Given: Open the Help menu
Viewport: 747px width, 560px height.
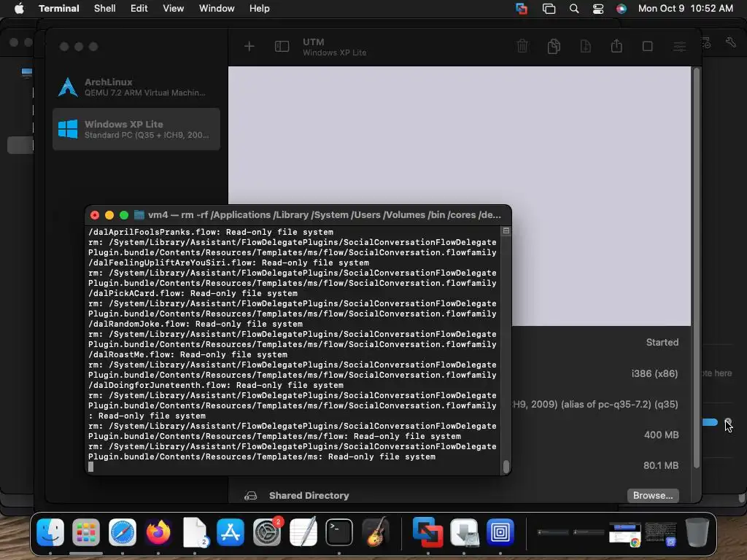Looking at the screenshot, I should [x=259, y=9].
